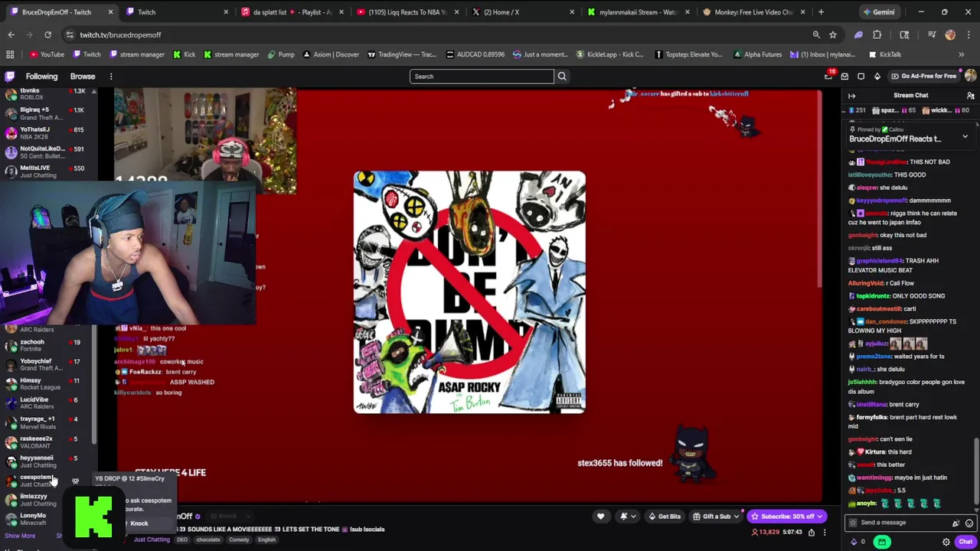980x551 pixels.
Task: Click Knock in the ceespotem popup
Action: pyautogui.click(x=139, y=523)
